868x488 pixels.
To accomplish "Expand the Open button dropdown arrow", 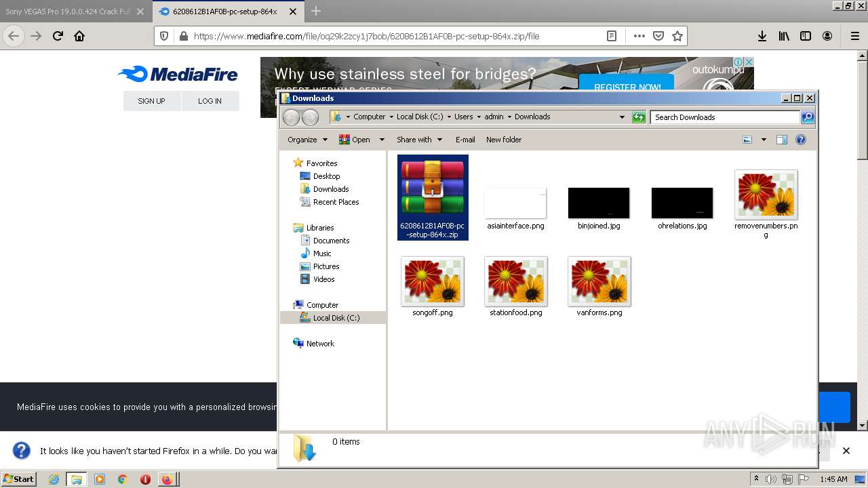I will click(x=382, y=140).
